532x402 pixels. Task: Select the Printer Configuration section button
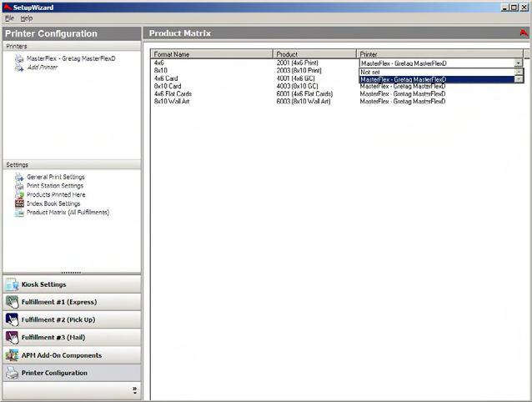pos(72,373)
